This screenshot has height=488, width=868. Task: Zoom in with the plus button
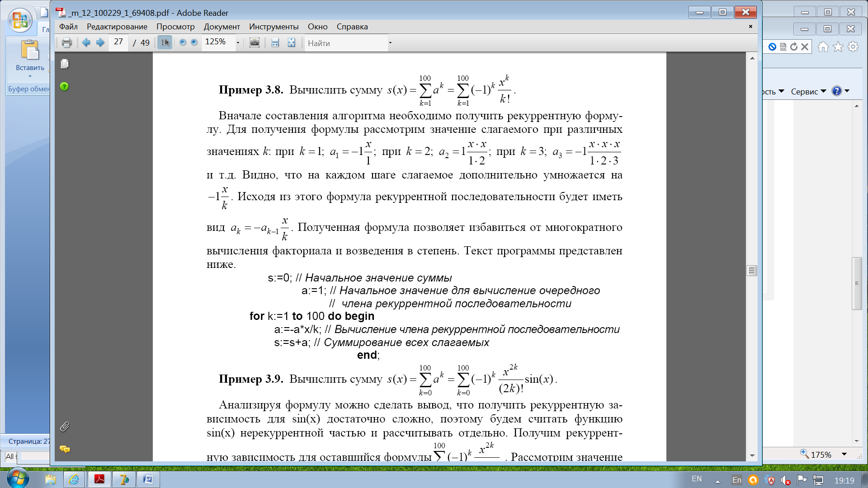point(194,42)
